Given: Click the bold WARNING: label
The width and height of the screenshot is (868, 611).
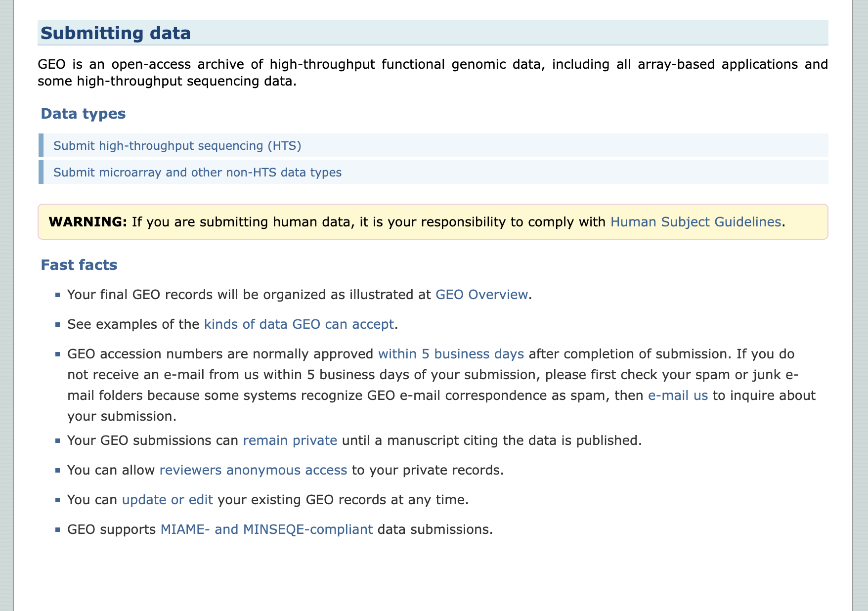Looking at the screenshot, I should click(88, 222).
